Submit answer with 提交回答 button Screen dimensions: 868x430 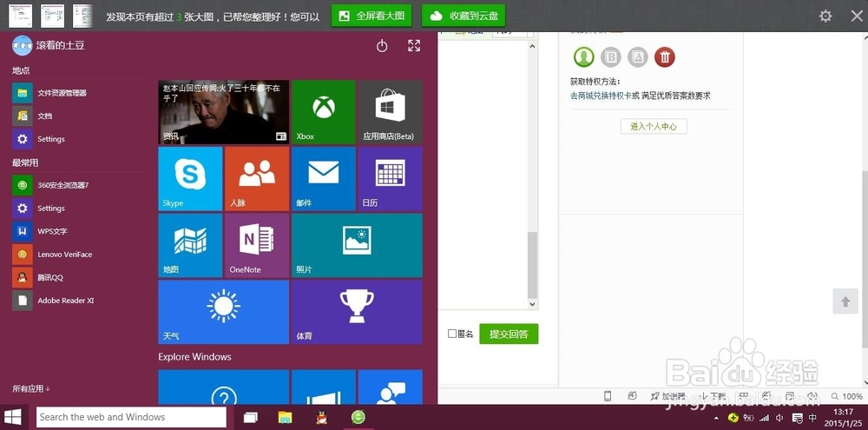(509, 334)
